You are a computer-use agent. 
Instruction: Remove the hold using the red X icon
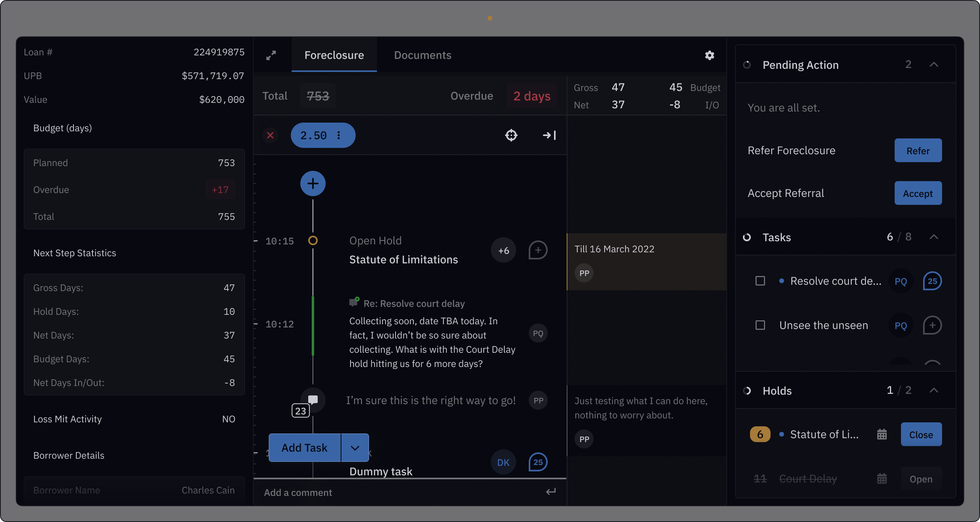270,135
